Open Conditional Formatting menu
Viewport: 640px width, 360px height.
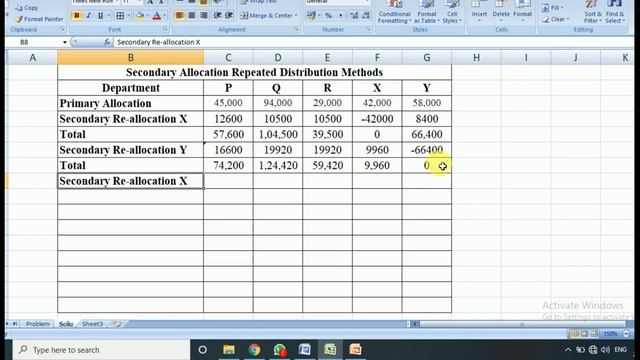coord(394,12)
